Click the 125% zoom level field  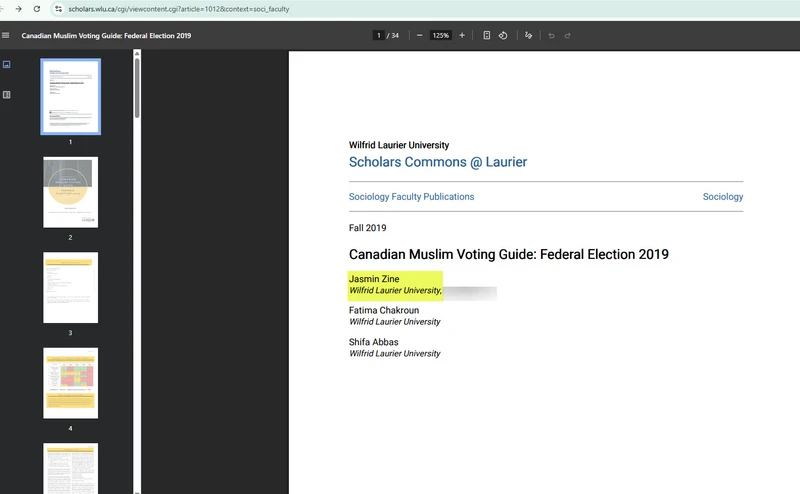440,35
